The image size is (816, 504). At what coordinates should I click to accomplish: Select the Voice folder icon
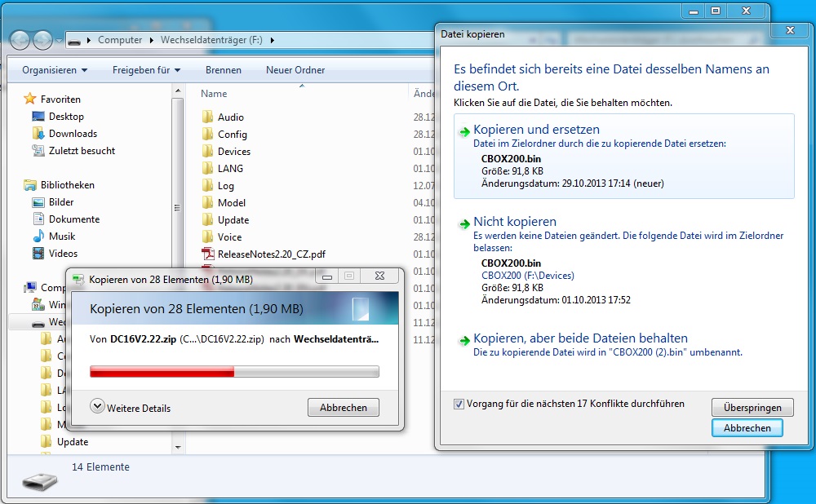[x=207, y=237]
